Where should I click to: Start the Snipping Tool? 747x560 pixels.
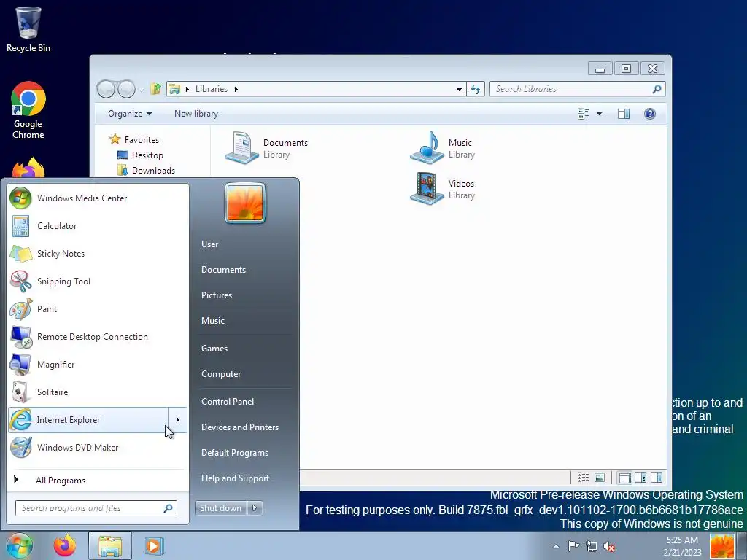coord(98,281)
